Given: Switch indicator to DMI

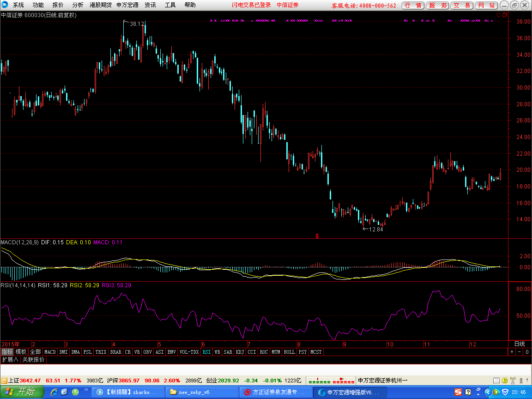Looking at the screenshot, I should (x=63, y=352).
